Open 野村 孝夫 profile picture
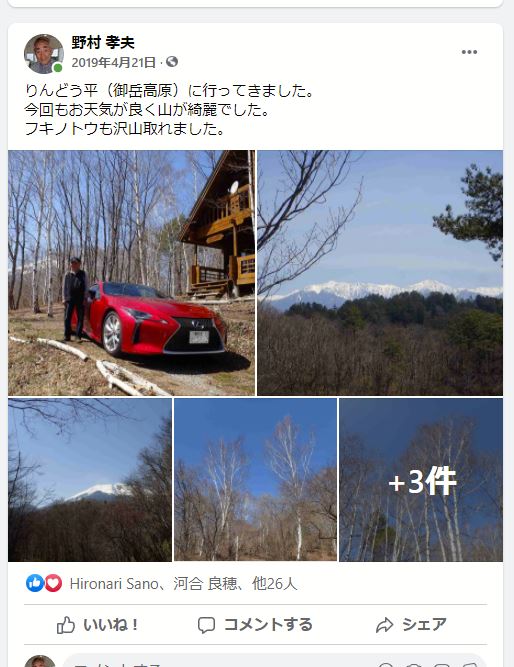514x667 pixels. tap(43, 54)
